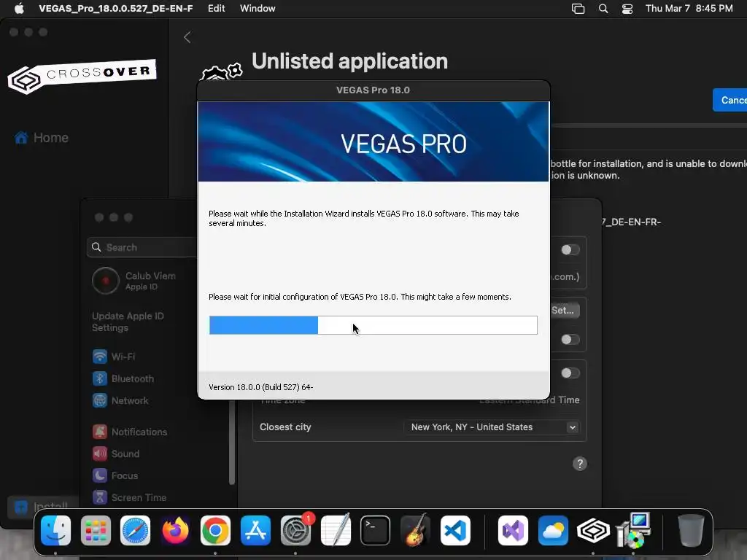The width and height of the screenshot is (747, 560).
Task: Open Calub Viem Apple ID account
Action: [134, 281]
